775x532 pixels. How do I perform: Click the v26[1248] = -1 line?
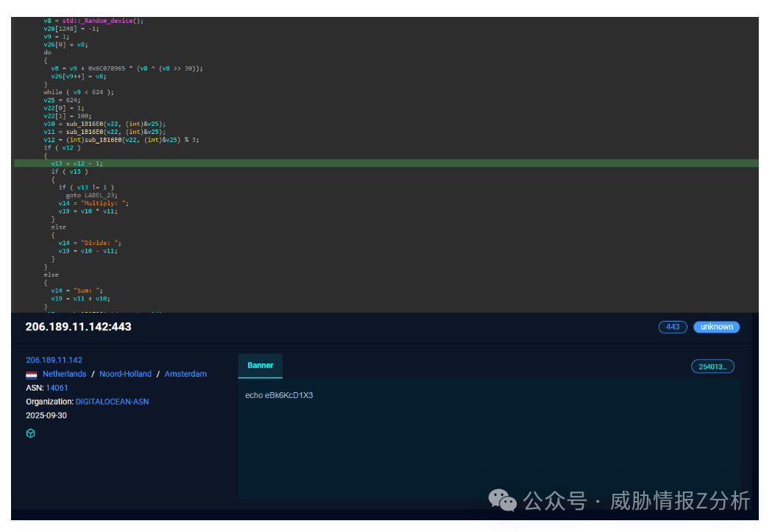tap(71, 29)
